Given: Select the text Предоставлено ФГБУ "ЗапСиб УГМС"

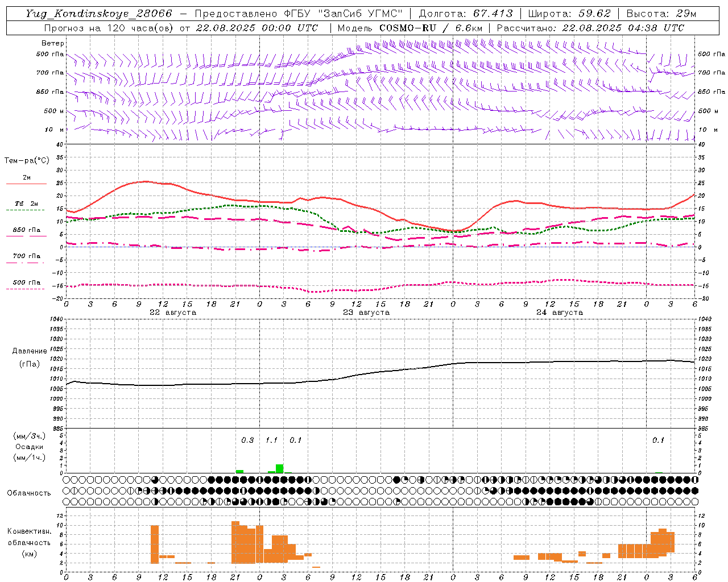Looking at the screenshot, I should click(x=299, y=14).
